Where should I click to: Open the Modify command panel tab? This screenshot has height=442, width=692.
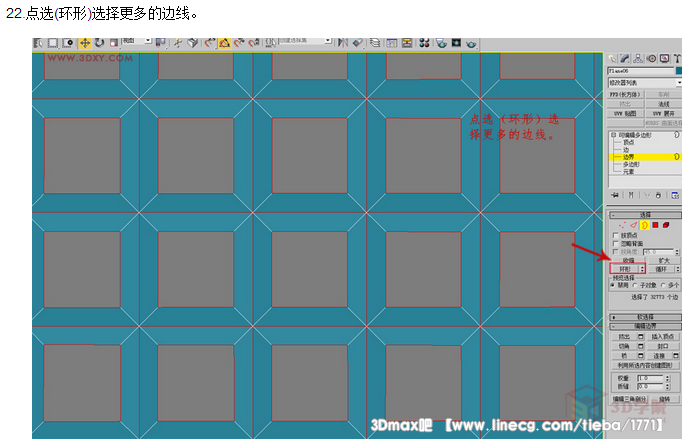pyautogui.click(x=625, y=58)
